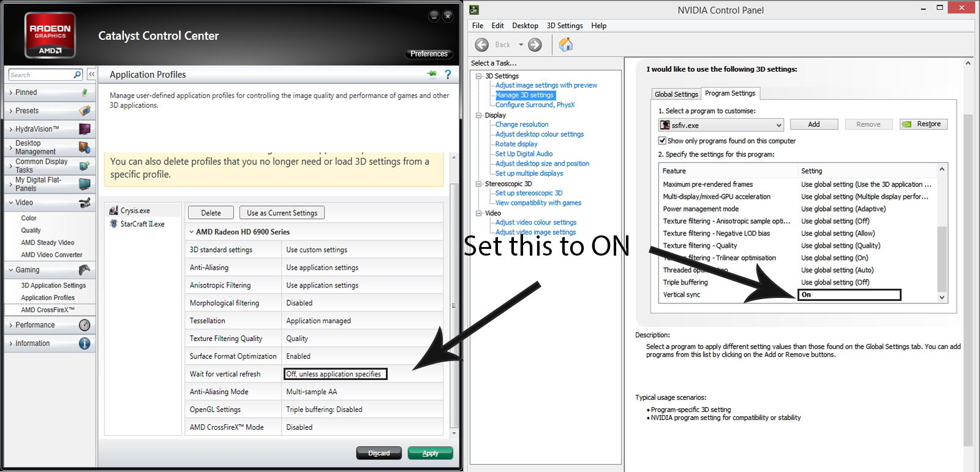Click the NVIDIA Control Panel title bar icon

click(x=474, y=10)
